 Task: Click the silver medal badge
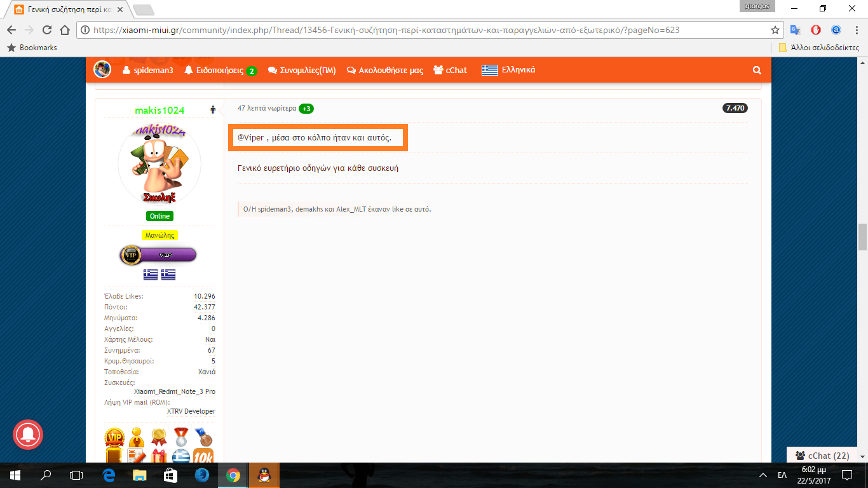click(x=181, y=437)
